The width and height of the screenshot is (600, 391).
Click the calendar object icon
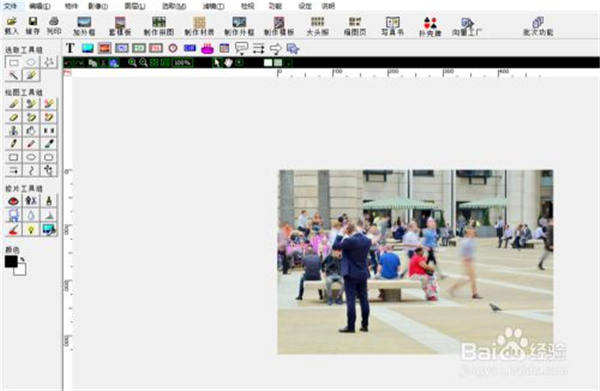[224, 48]
